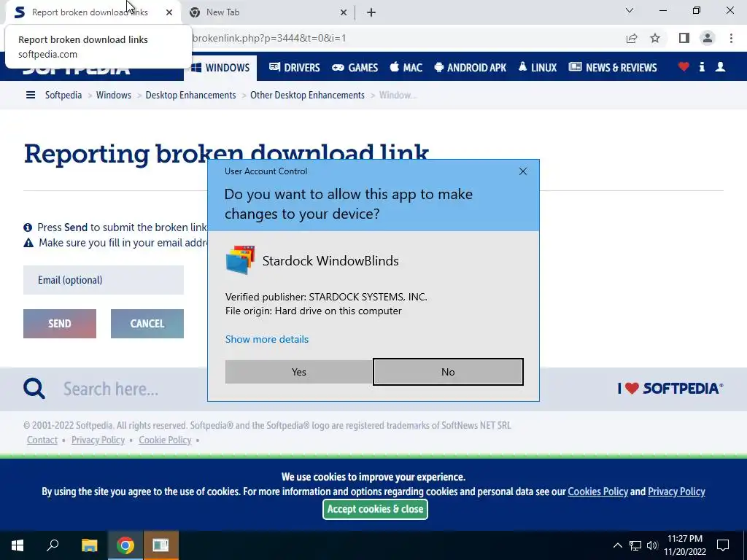This screenshot has width=747, height=560.
Task: Open the Mac section
Action: [x=406, y=68]
